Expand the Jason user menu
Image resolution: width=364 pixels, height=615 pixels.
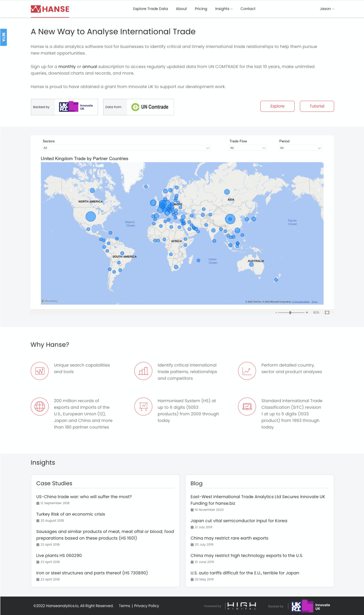[327, 9]
